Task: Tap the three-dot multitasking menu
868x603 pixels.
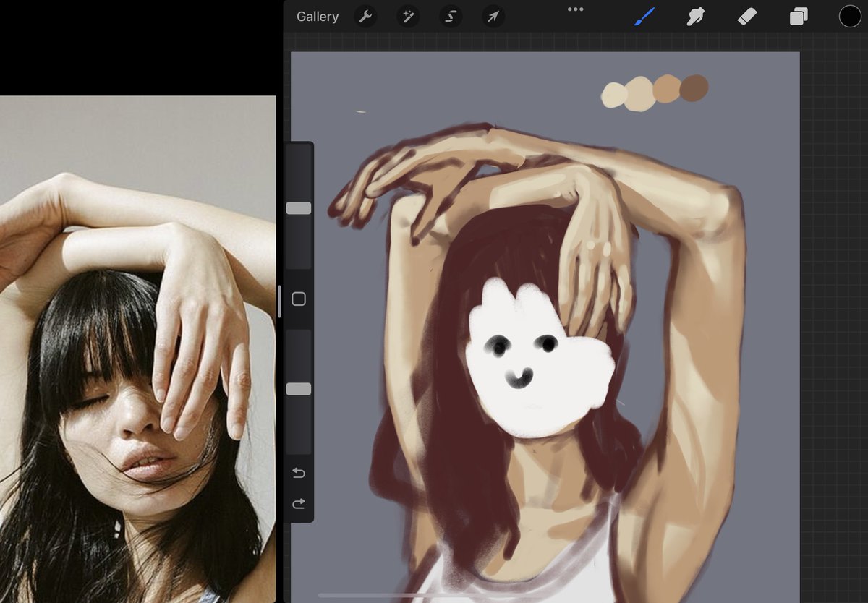Action: tap(575, 9)
